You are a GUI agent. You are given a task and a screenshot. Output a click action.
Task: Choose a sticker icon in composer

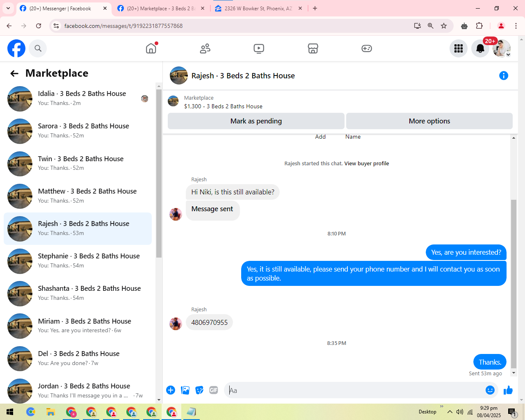199,390
